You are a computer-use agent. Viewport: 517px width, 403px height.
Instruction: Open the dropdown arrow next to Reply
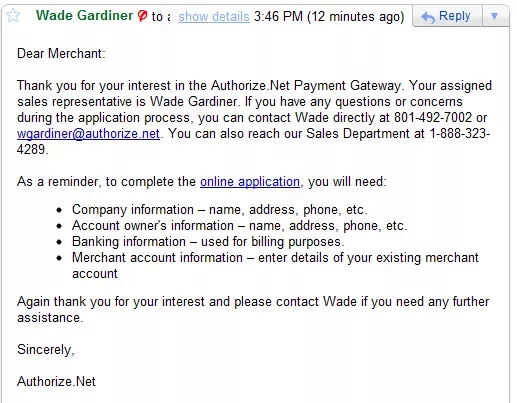[x=495, y=16]
